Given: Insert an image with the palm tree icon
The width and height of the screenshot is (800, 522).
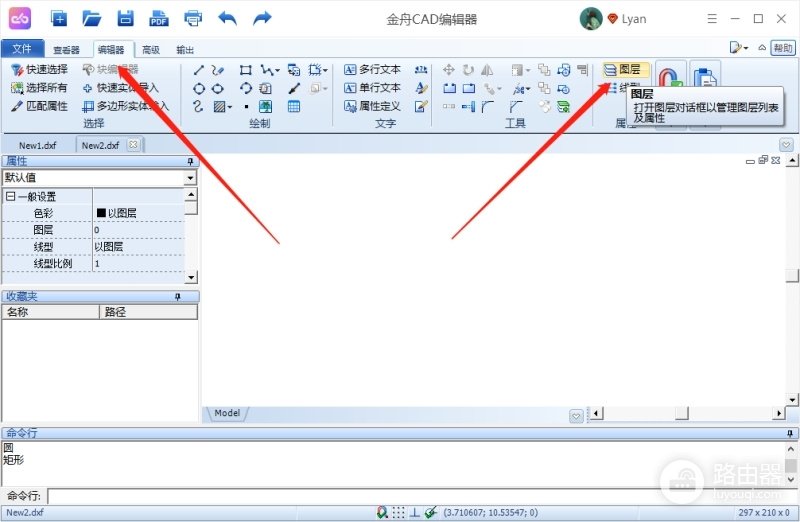Looking at the screenshot, I should coord(265,107).
